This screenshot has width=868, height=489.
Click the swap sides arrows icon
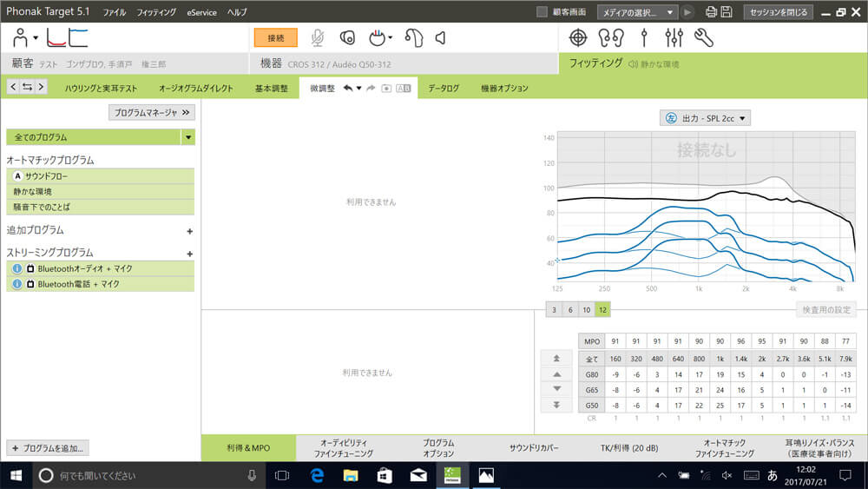[x=27, y=86]
